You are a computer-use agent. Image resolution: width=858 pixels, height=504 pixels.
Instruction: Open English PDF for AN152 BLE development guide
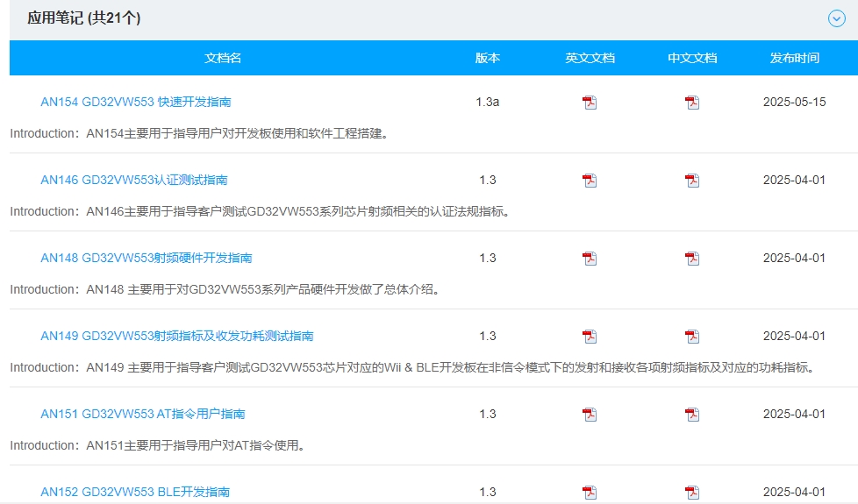click(590, 492)
